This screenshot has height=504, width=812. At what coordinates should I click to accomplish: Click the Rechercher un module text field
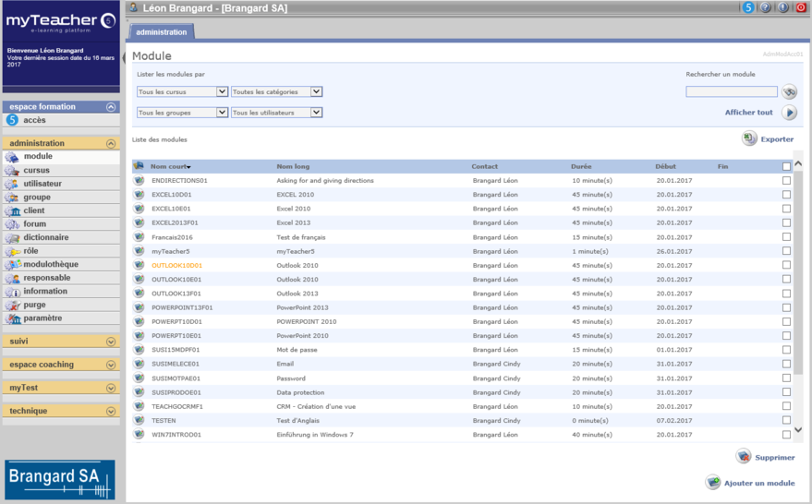731,91
